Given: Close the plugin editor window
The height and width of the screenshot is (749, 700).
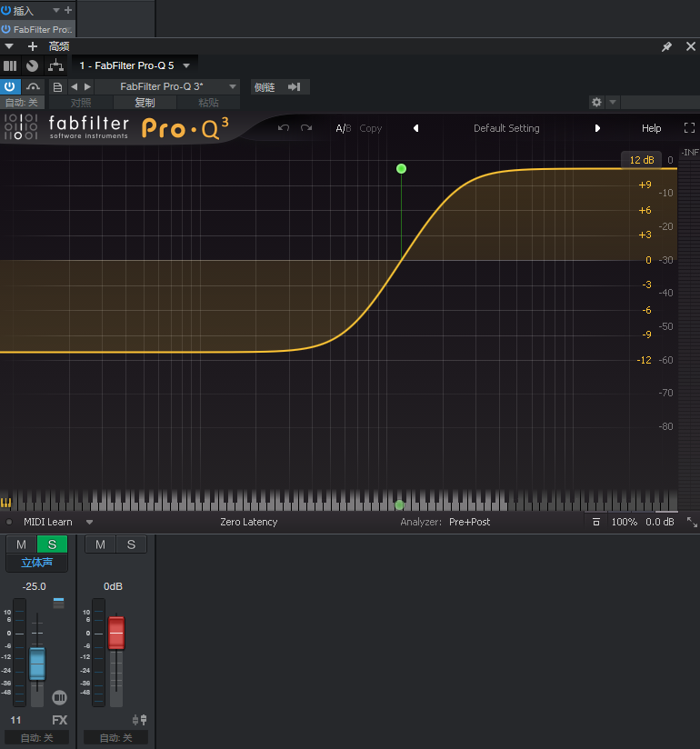Looking at the screenshot, I should [x=690, y=46].
